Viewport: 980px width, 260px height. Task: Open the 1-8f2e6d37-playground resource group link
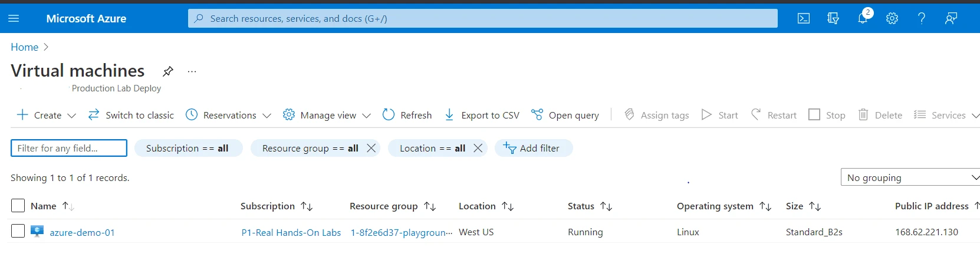click(x=402, y=232)
